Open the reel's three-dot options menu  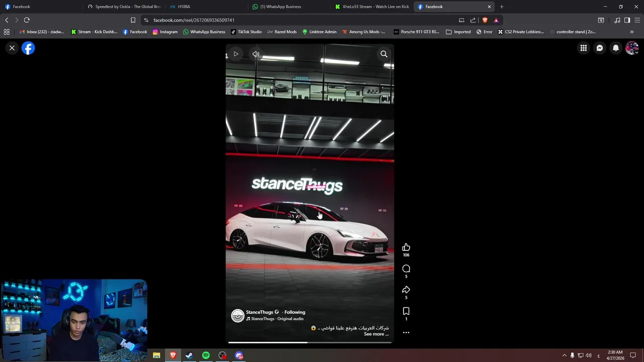[406, 332]
